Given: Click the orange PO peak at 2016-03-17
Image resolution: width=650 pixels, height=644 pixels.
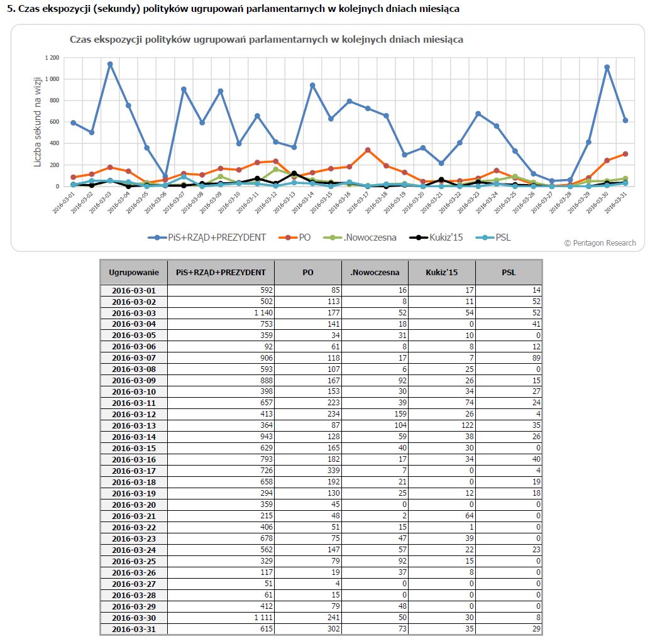Looking at the screenshot, I should 368,150.
